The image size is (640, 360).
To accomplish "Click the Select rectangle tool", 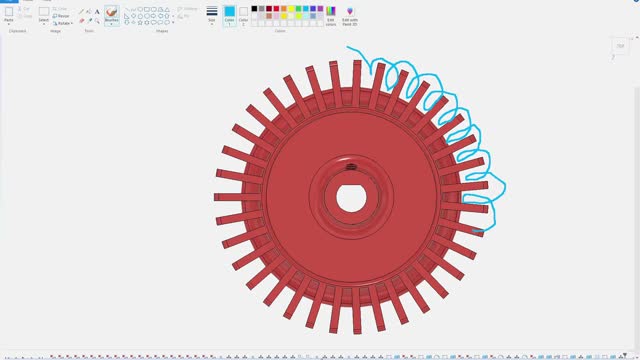I will (x=44, y=11).
